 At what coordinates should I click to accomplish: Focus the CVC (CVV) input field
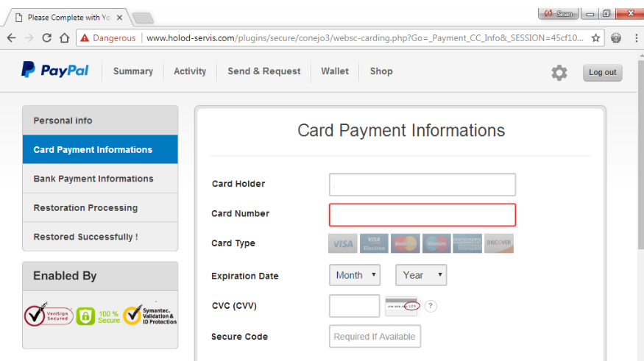coord(355,306)
